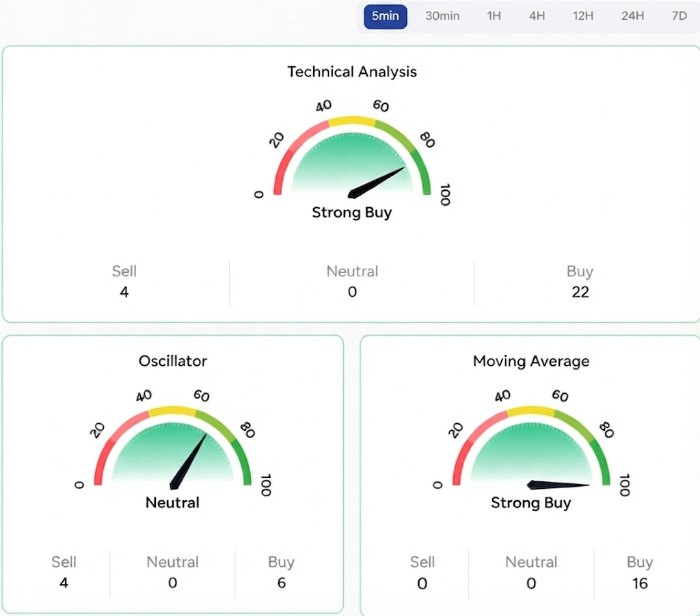700x616 pixels.
Task: Click the Neutral label below Oscillator gauge
Action: [172, 503]
